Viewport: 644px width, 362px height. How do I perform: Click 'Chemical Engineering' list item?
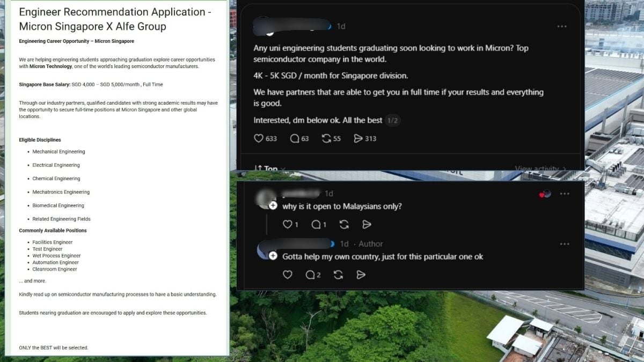[56, 179]
